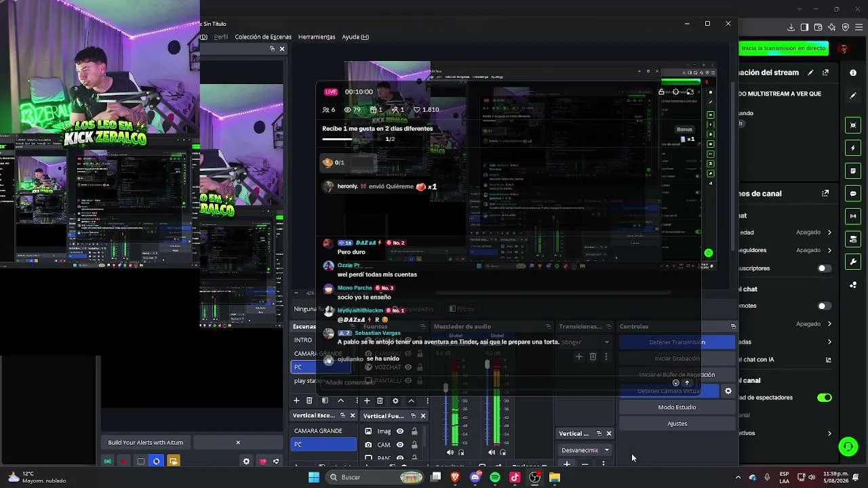This screenshot has width=868, height=488.
Task: Open the Perfil menu in OBS
Action: (x=221, y=37)
